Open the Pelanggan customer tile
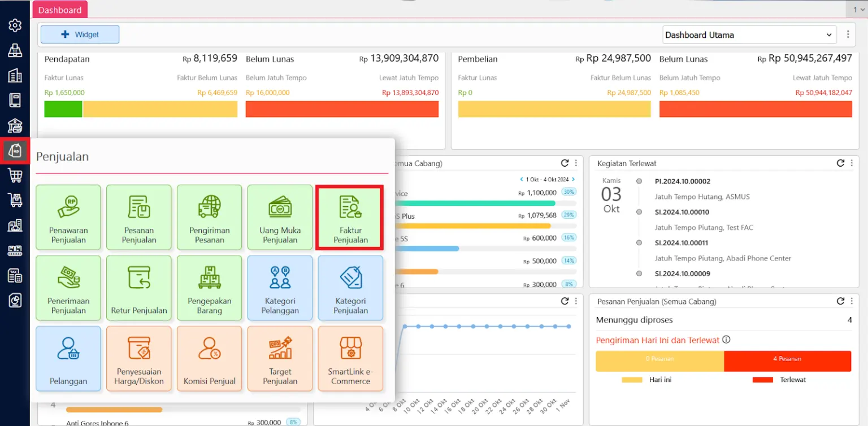This screenshot has width=868, height=426. [68, 359]
